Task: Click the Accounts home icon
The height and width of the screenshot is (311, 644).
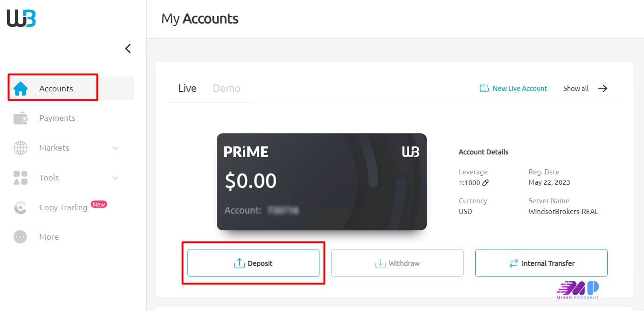Action: coord(21,89)
